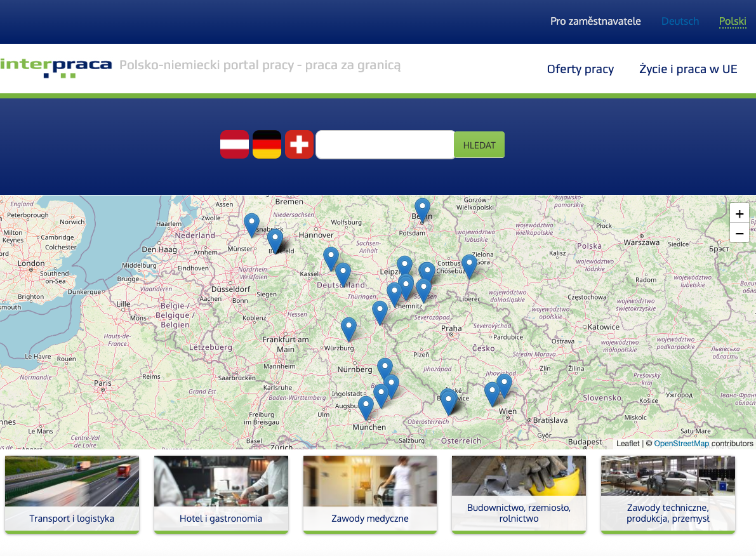
Task: Open Pro zaměstnavatele link
Action: click(595, 21)
